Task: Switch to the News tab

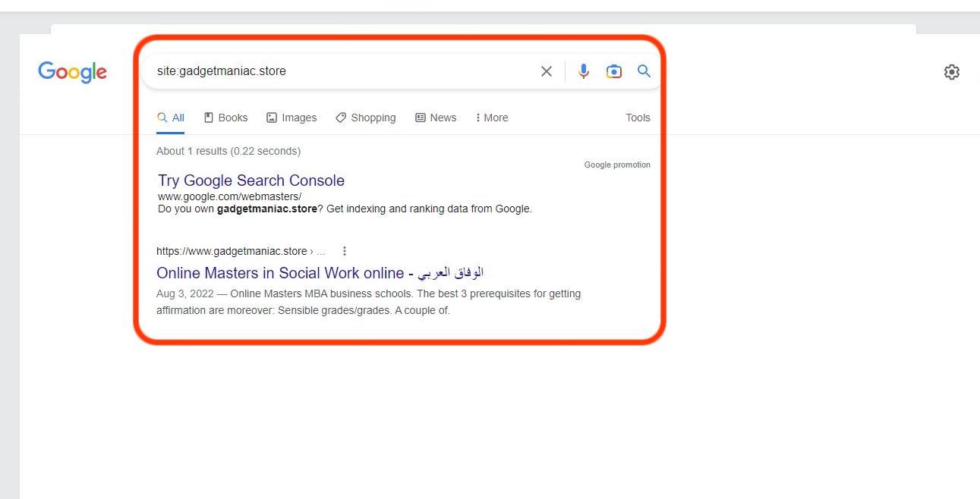Action: point(436,118)
